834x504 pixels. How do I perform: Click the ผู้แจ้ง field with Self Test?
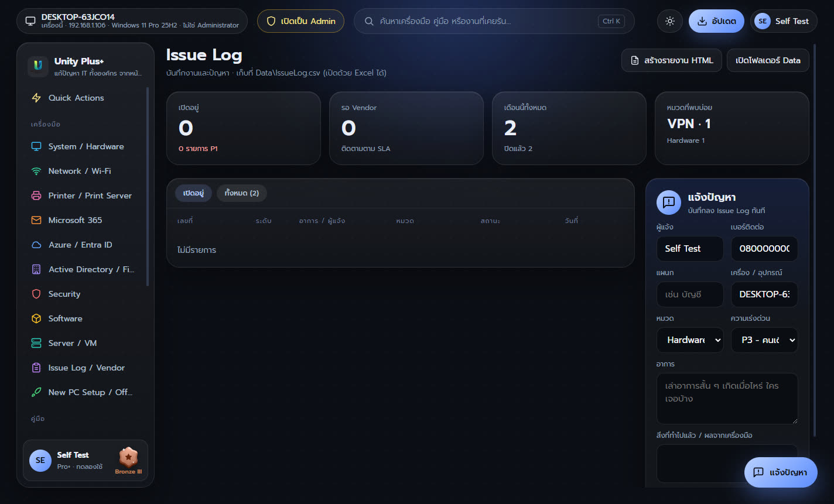tap(690, 249)
